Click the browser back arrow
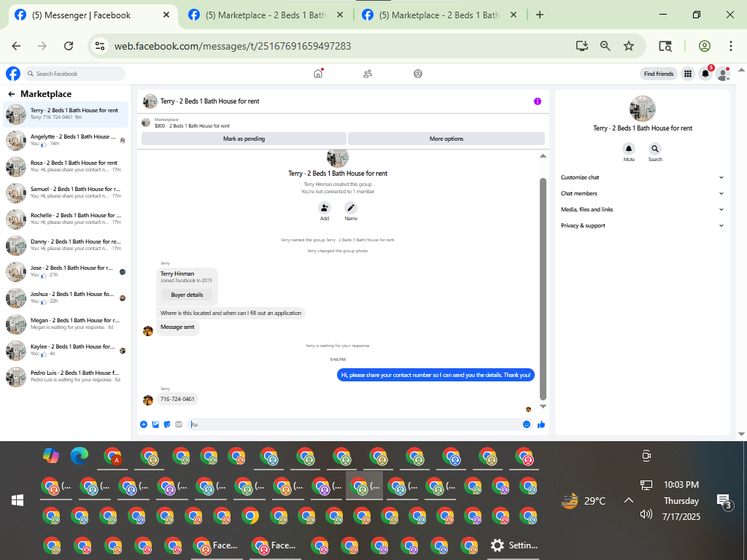Viewport: 747px width, 560px height. pyautogui.click(x=16, y=46)
